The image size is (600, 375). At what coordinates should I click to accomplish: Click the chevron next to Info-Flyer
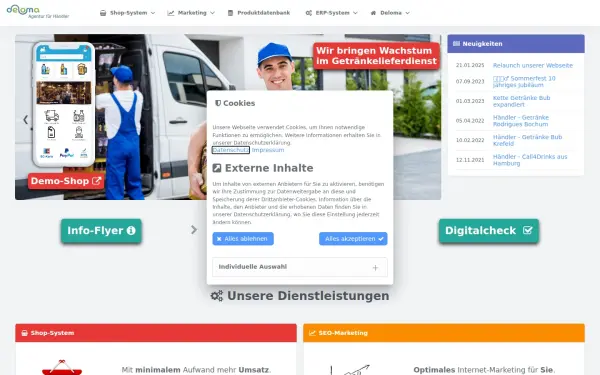(194, 230)
